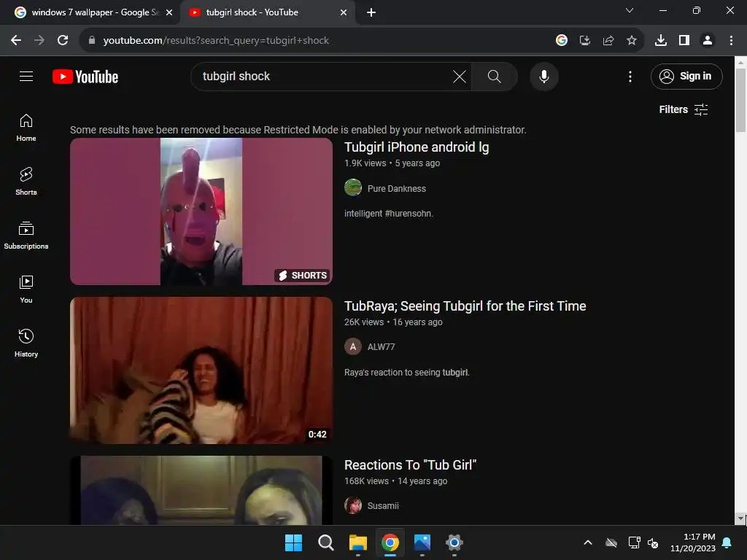The height and width of the screenshot is (560, 747).
Task: Open Windows Start menu
Action: tap(293, 542)
